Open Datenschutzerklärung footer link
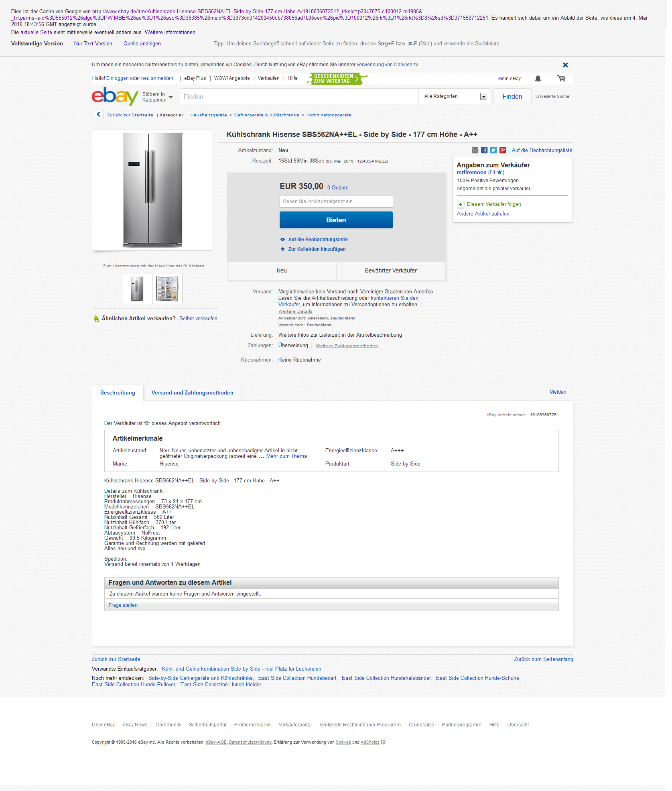 pyautogui.click(x=250, y=742)
